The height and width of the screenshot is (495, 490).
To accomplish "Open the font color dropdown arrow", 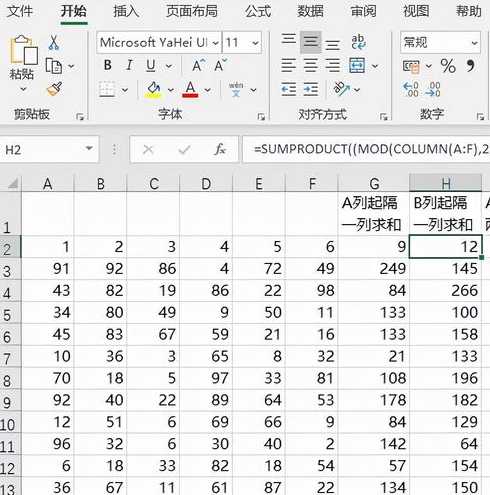I will point(207,90).
